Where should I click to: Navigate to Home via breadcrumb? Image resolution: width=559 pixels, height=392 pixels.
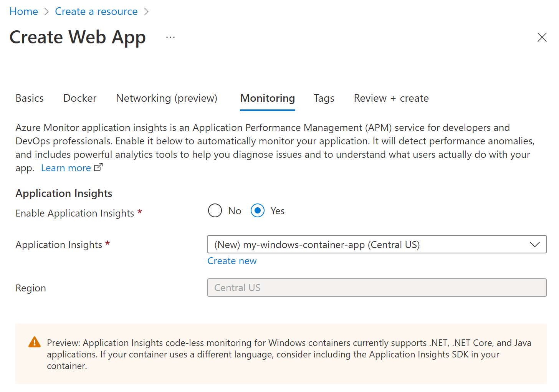(23, 11)
